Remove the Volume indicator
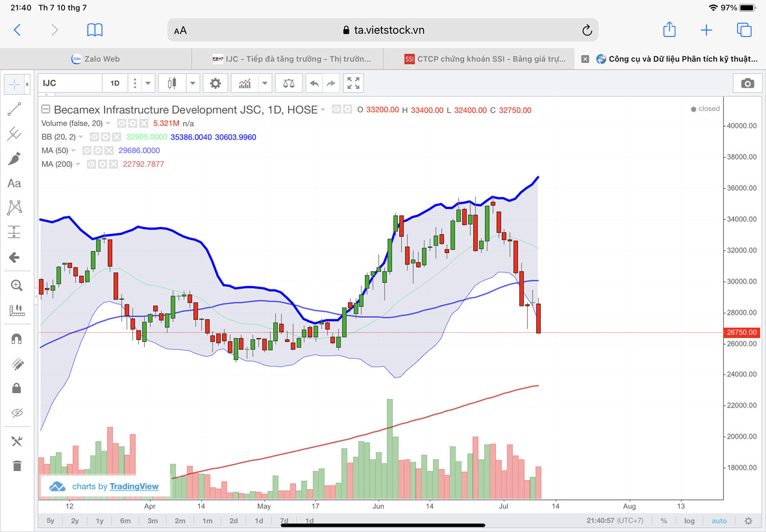Viewport: 766px width, 532px height. click(143, 123)
